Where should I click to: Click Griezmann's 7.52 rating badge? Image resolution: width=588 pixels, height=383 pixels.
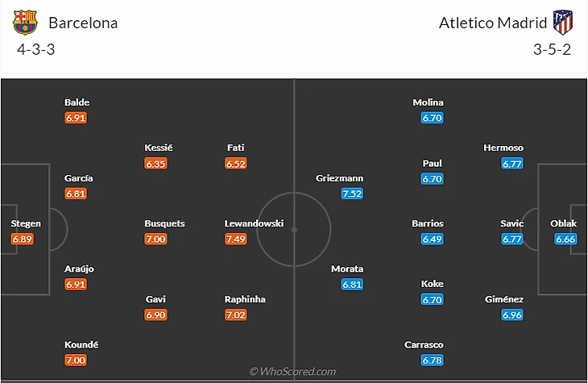pos(352,194)
